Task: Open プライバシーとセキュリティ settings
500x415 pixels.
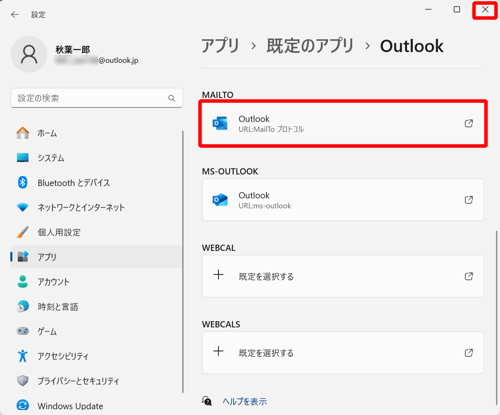Action: 96,381
